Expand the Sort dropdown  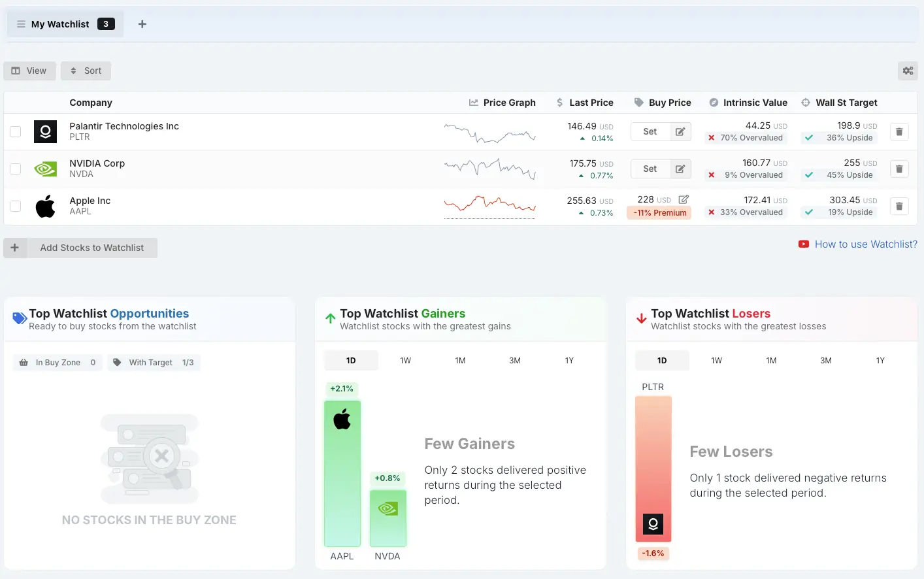click(86, 71)
